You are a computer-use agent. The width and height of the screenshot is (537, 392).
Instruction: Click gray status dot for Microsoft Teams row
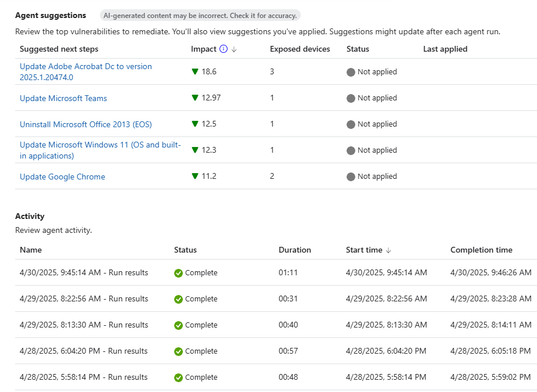(351, 98)
